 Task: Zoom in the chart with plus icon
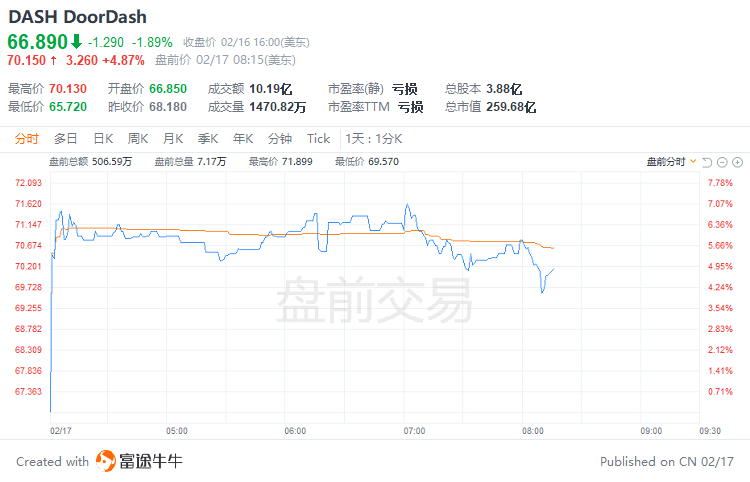tap(738, 162)
